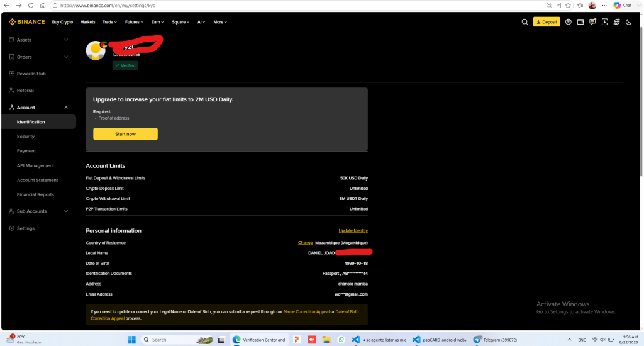Open the browser profile avatar

[x=592, y=5]
